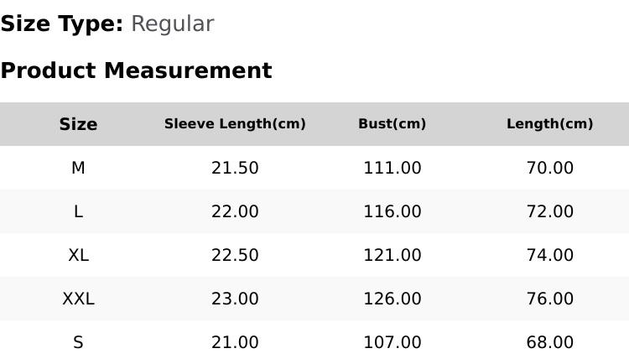Viewport: 629px width, 364px height.
Task: Click the Sleeve Length(cm) column header
Action: 235,123
